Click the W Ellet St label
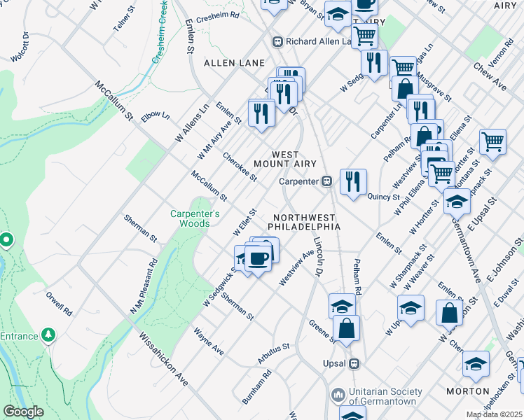This screenshot has height=420, width=524. coord(245,223)
